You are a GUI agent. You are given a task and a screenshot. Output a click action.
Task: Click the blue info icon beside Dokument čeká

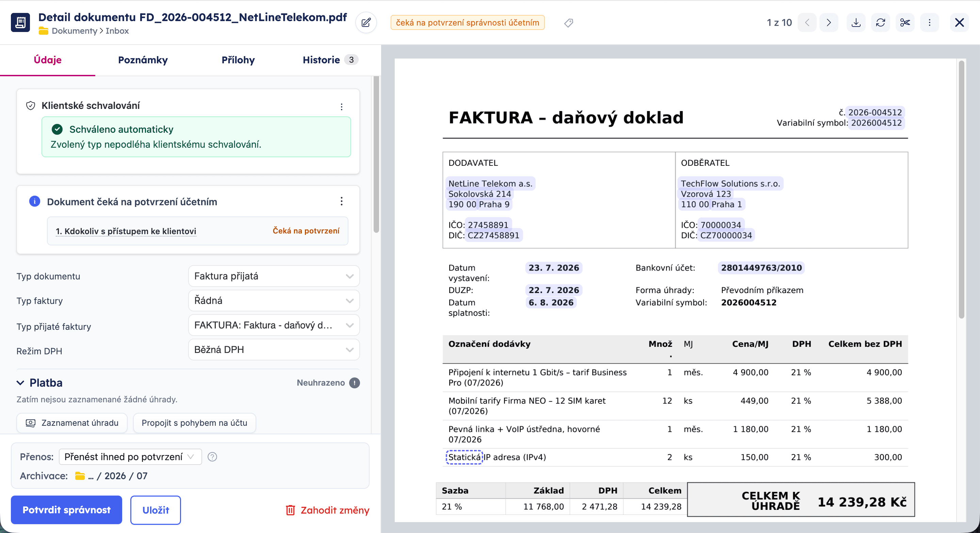point(35,201)
